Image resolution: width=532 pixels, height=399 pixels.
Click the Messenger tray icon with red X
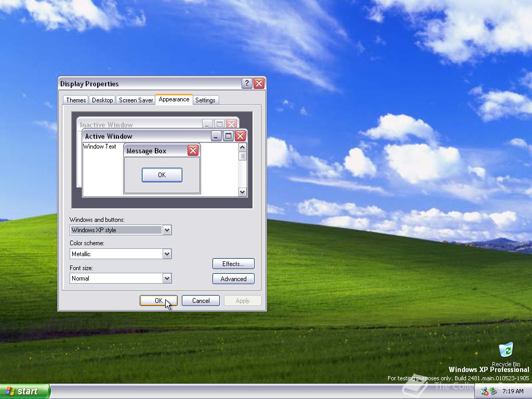(x=484, y=391)
